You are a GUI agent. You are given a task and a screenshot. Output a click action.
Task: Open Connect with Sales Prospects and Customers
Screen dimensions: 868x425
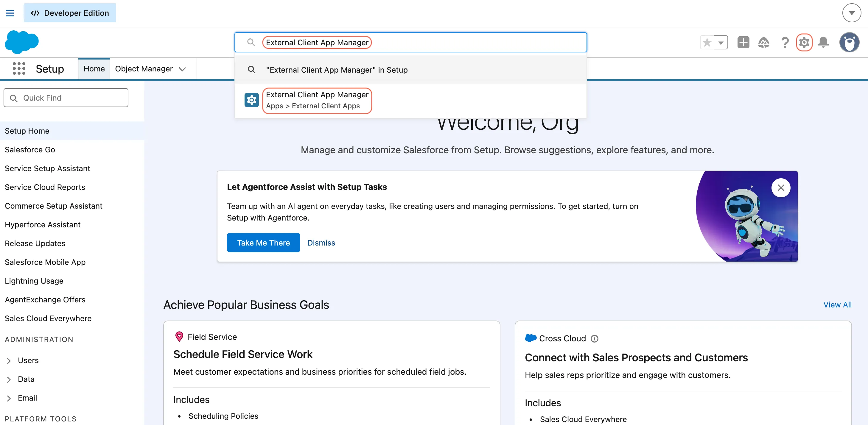coord(636,358)
